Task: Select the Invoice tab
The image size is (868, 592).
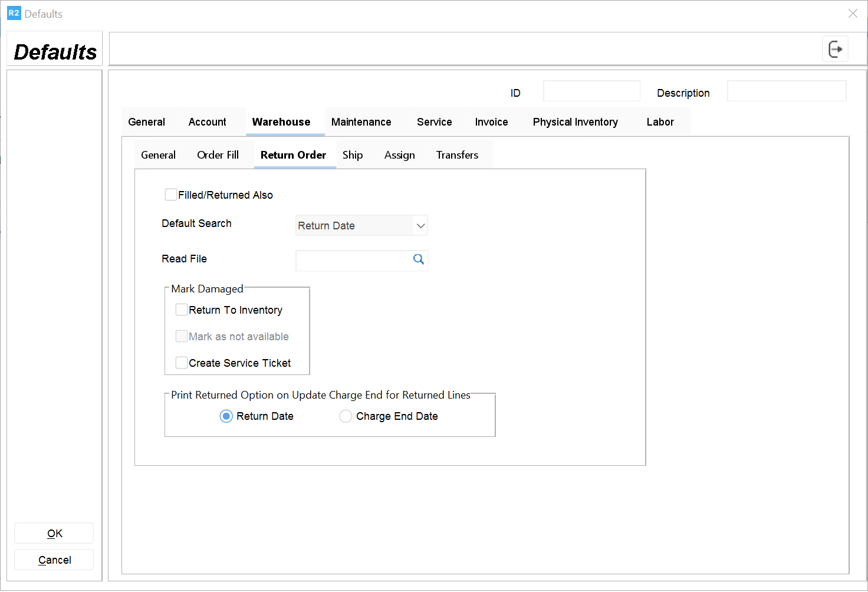Action: click(x=491, y=122)
